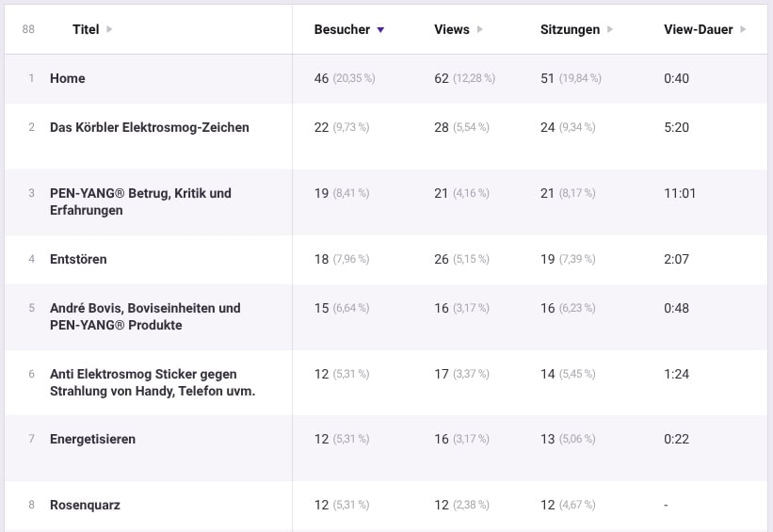Sort table by the Titel column header
773x532 pixels.
[86, 30]
